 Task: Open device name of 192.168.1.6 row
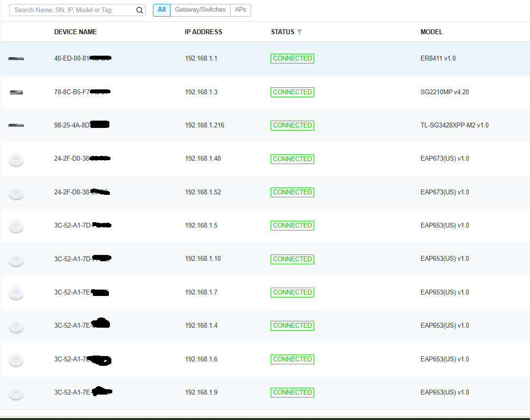click(x=83, y=359)
